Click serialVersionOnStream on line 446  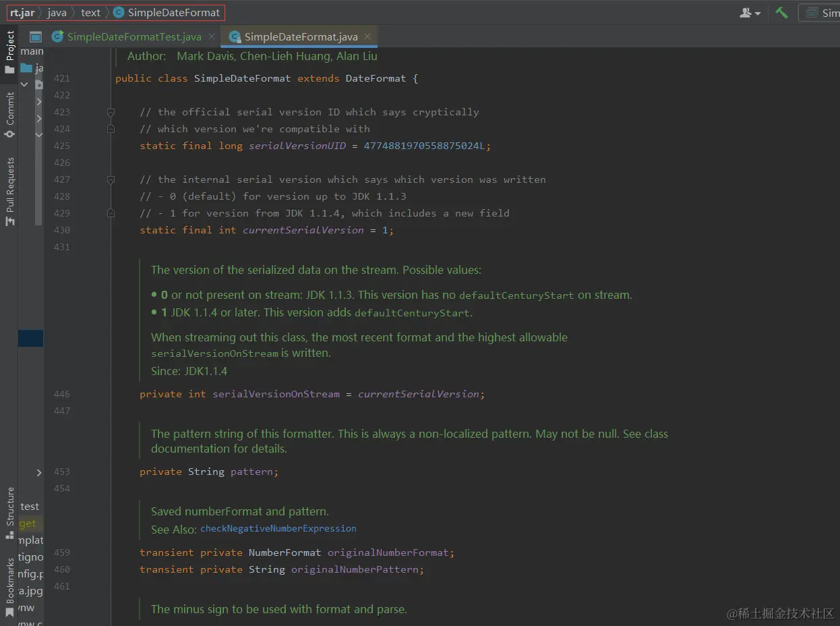(276, 394)
